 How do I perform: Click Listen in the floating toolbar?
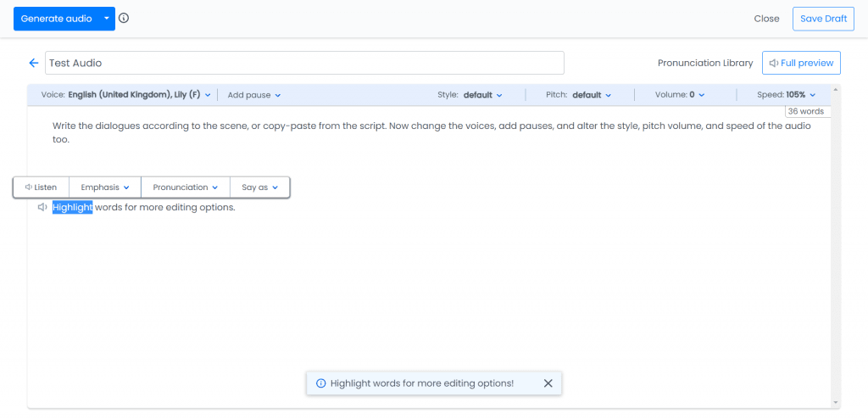click(41, 187)
